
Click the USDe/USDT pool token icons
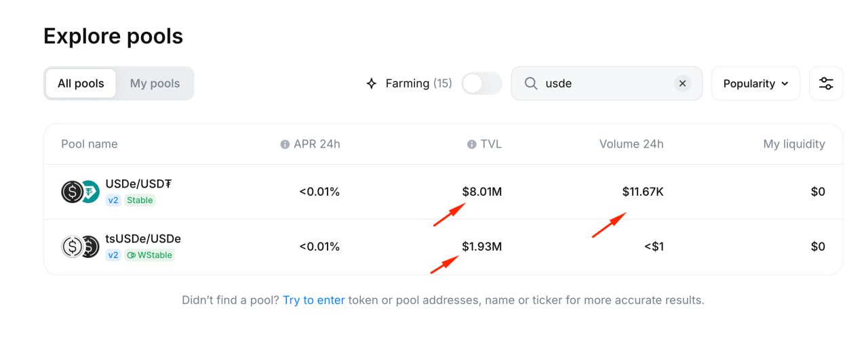coord(80,192)
